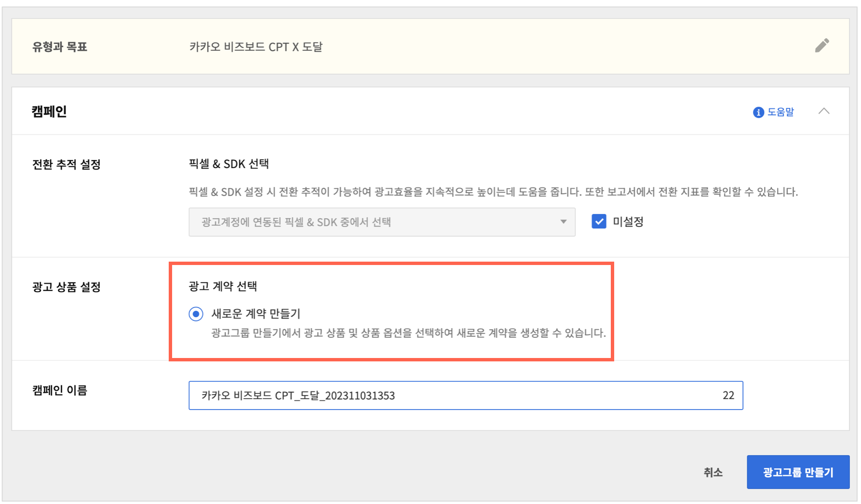Click the character count 22 in name field

[x=728, y=396]
